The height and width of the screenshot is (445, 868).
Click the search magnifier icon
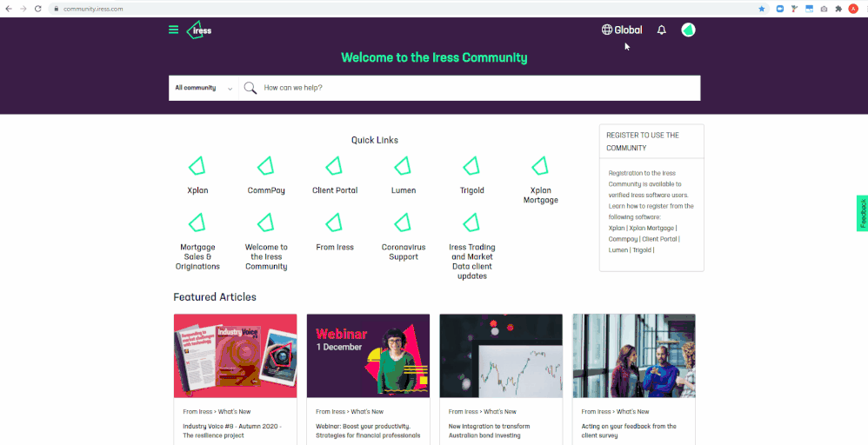(250, 88)
